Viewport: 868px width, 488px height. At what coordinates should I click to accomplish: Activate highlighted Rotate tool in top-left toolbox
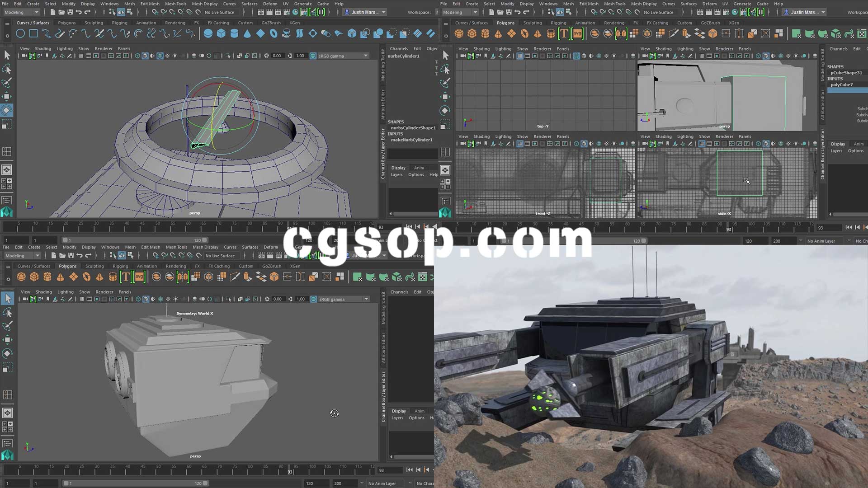(7, 110)
